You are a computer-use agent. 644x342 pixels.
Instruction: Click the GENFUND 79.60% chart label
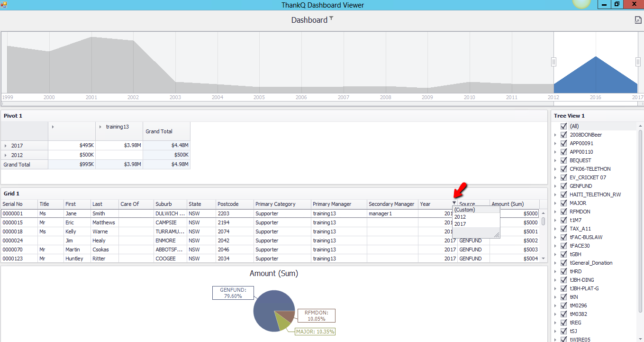tap(233, 293)
